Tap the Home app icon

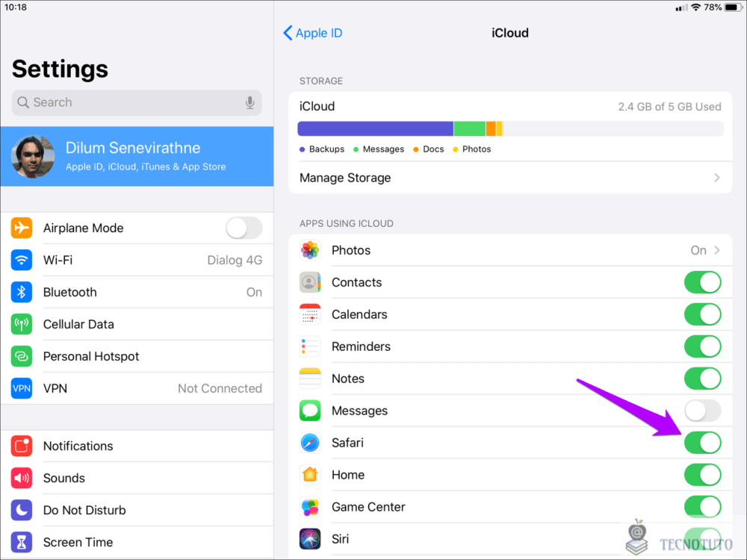310,475
